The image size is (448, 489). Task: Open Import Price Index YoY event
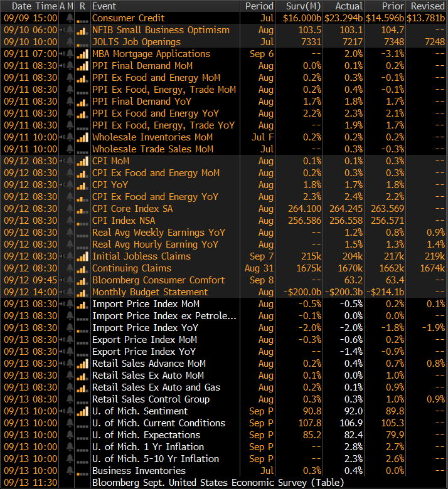point(145,328)
